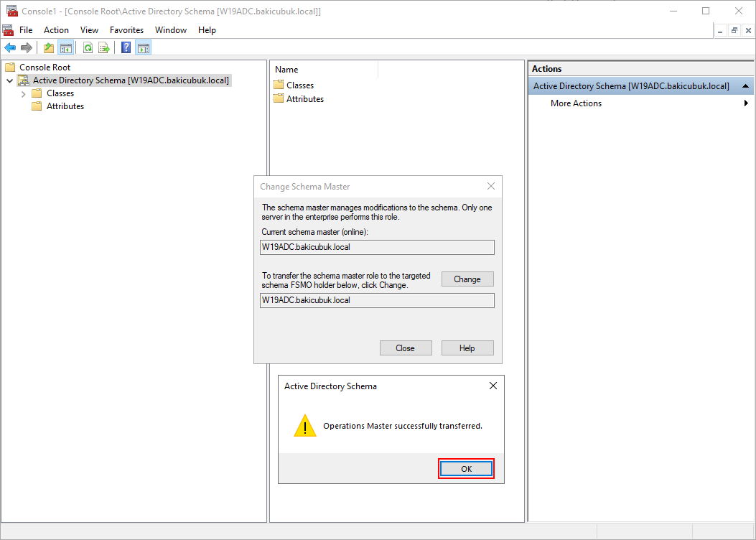Select Active Directory Schema [W19ADC.bakicubuk.local] tree label
The width and height of the screenshot is (756, 540).
(131, 80)
